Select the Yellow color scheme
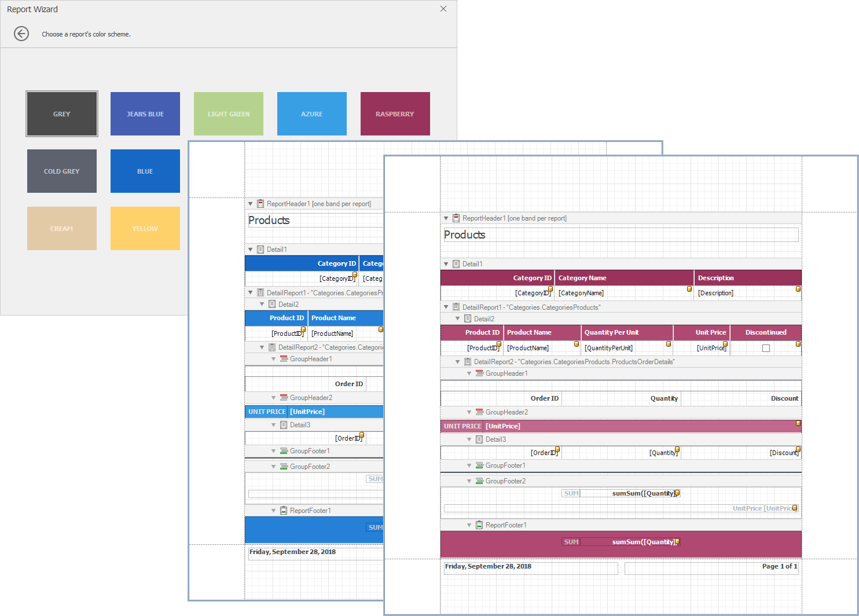859x616 pixels. [x=145, y=228]
